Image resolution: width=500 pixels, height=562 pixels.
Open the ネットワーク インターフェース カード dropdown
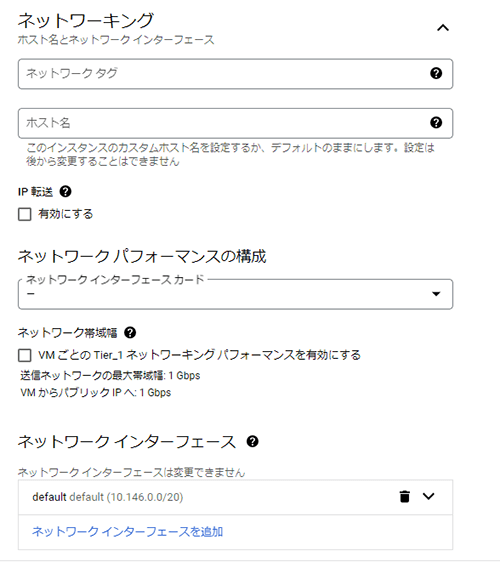(235, 294)
